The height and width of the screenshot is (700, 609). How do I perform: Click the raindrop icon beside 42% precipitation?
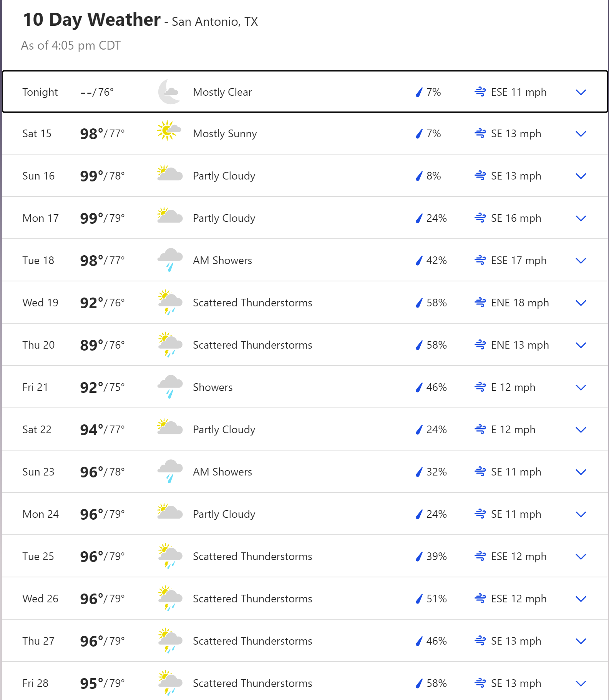click(419, 261)
